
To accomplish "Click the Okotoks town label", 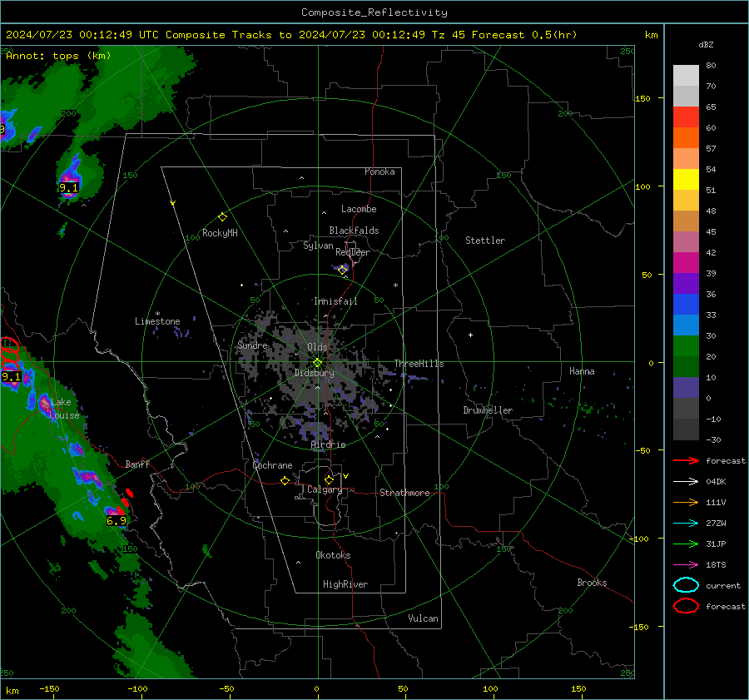I will pos(333,555).
